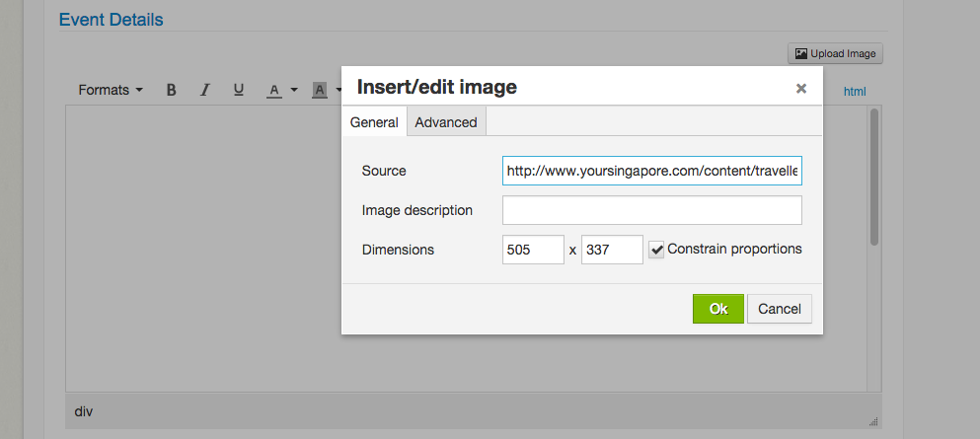
Task: Toggle bold formatting in editor toolbar
Action: 172,90
